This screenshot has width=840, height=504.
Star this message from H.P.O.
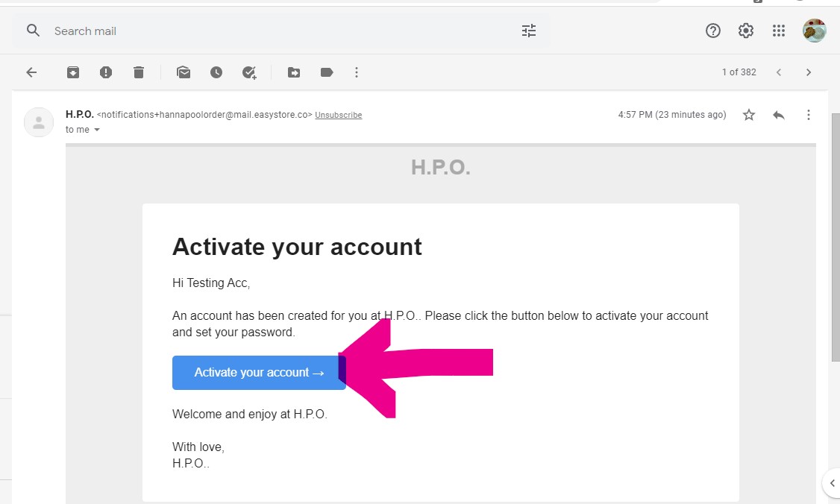coord(749,115)
